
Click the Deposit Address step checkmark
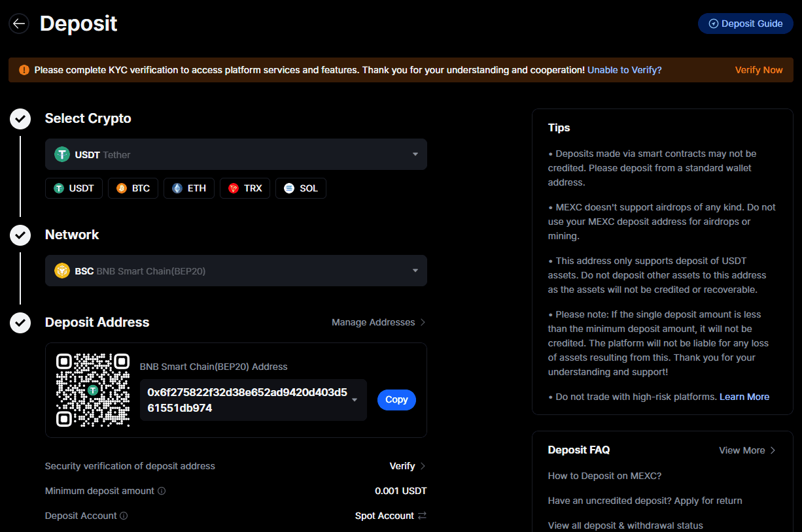tap(20, 323)
